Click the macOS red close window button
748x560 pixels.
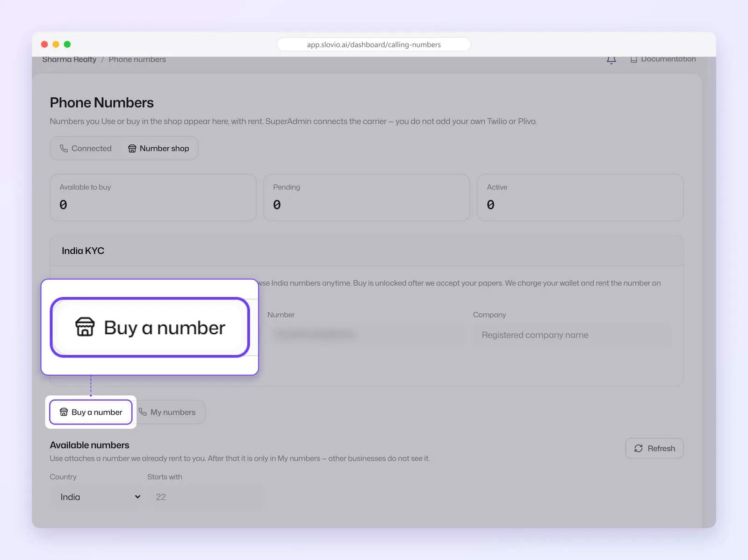click(x=44, y=44)
